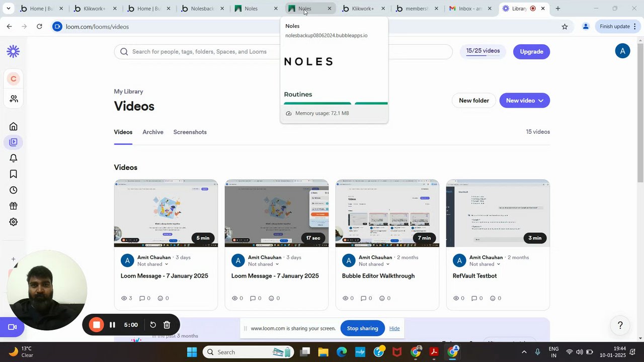
Task: Open Microsoft Edge from taskbar
Action: click(x=342, y=352)
